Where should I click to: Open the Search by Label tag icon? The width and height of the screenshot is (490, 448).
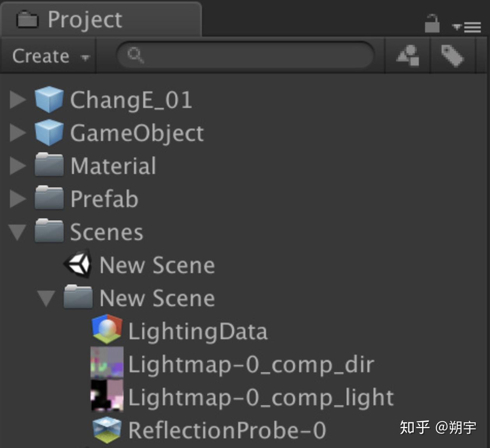pyautogui.click(x=453, y=56)
